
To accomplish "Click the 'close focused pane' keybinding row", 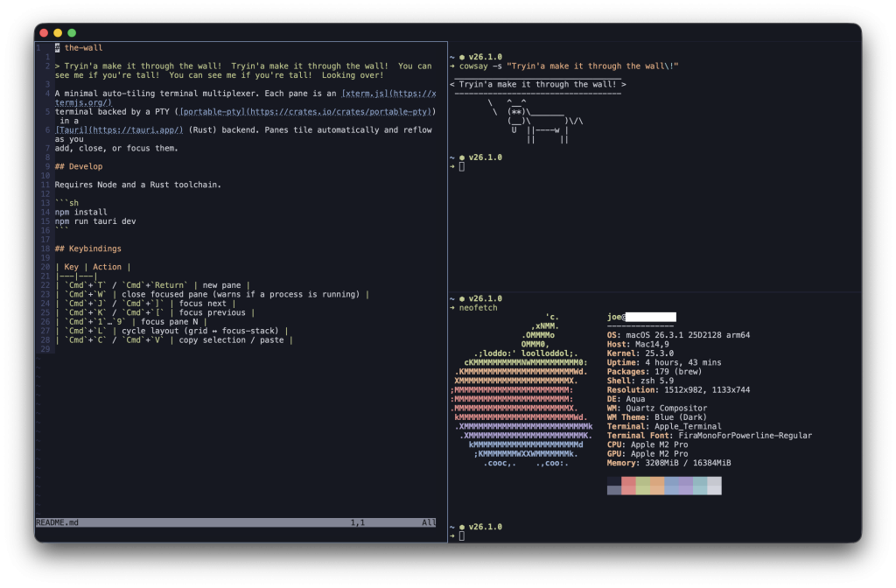I will click(212, 294).
